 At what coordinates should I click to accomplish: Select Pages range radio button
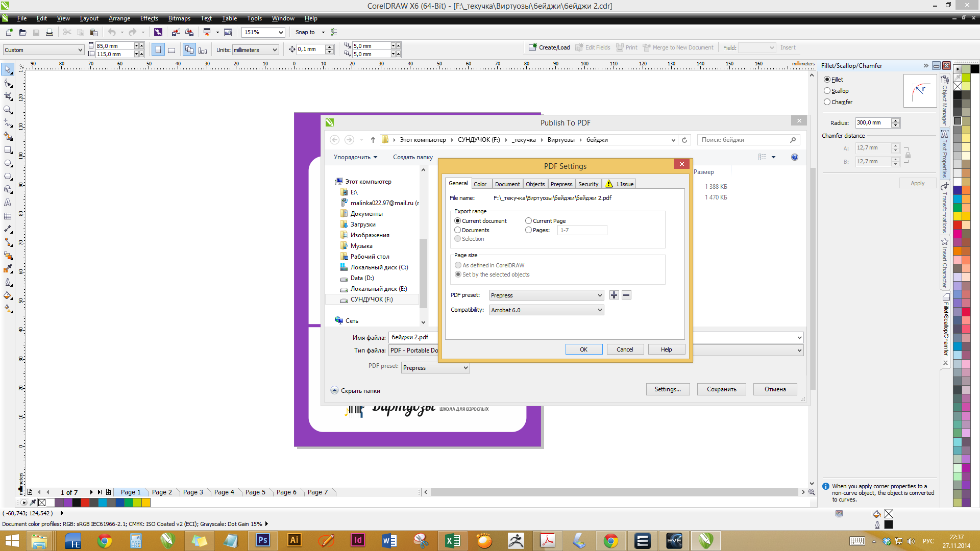[x=529, y=230]
